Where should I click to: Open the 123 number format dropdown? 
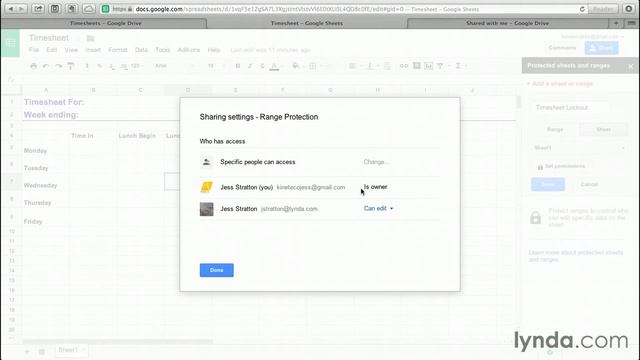tap(137, 66)
